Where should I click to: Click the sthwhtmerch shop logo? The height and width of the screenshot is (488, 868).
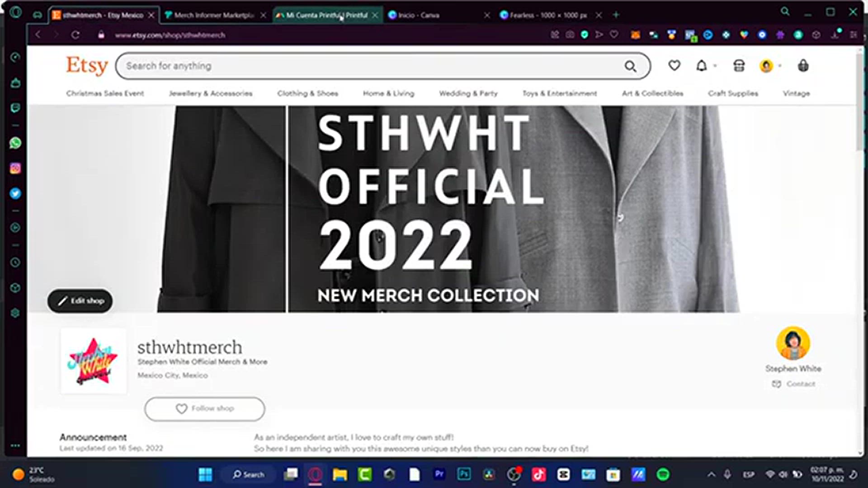[x=94, y=361]
